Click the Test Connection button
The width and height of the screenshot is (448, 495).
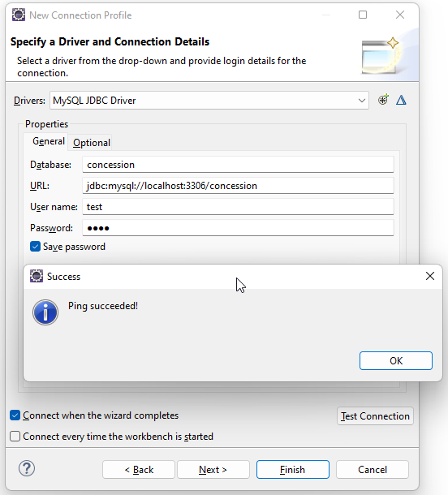pyautogui.click(x=375, y=416)
